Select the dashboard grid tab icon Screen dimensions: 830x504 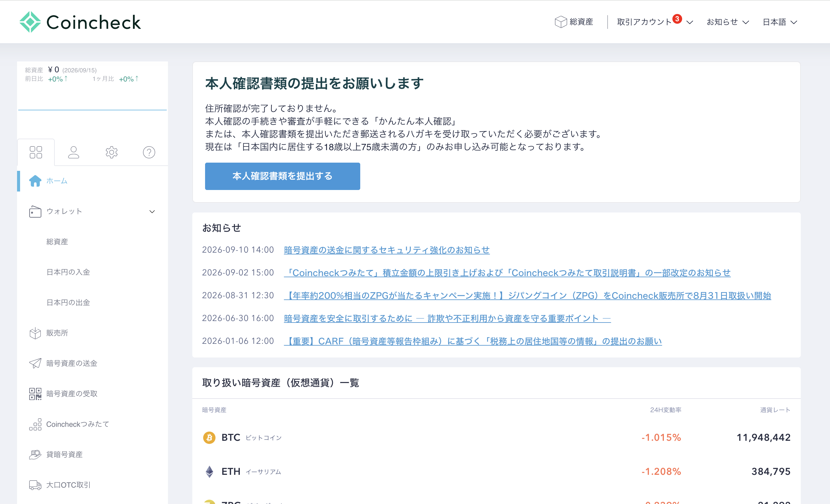point(36,152)
